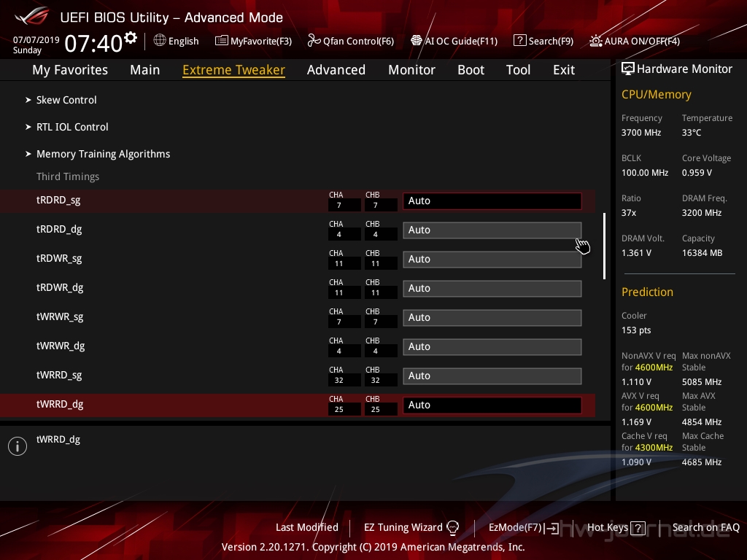Switch to EzMode(F7)

coord(516,528)
